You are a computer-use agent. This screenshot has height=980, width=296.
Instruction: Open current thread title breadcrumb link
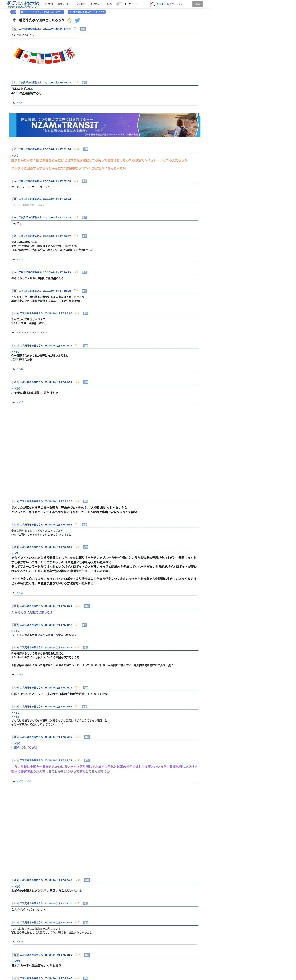[x=87, y=12]
